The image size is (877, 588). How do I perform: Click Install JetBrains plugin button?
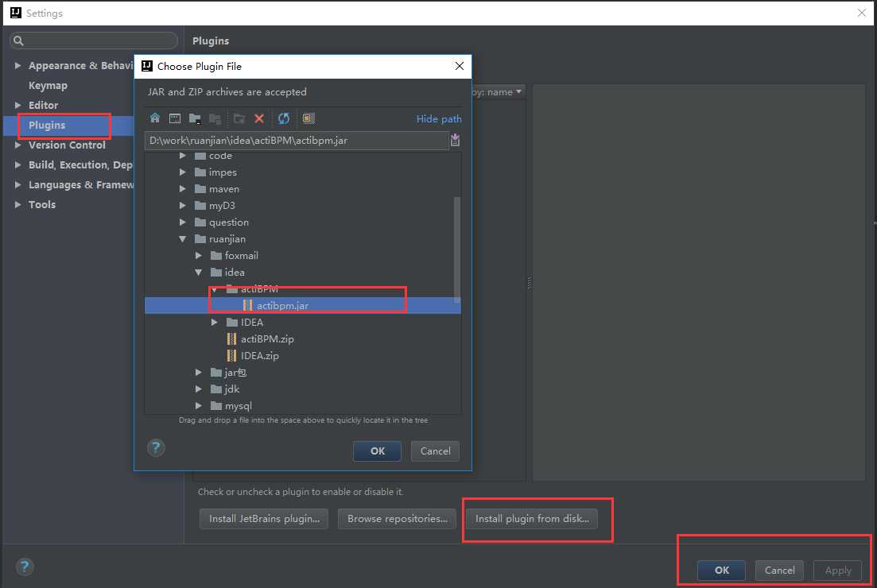264,519
